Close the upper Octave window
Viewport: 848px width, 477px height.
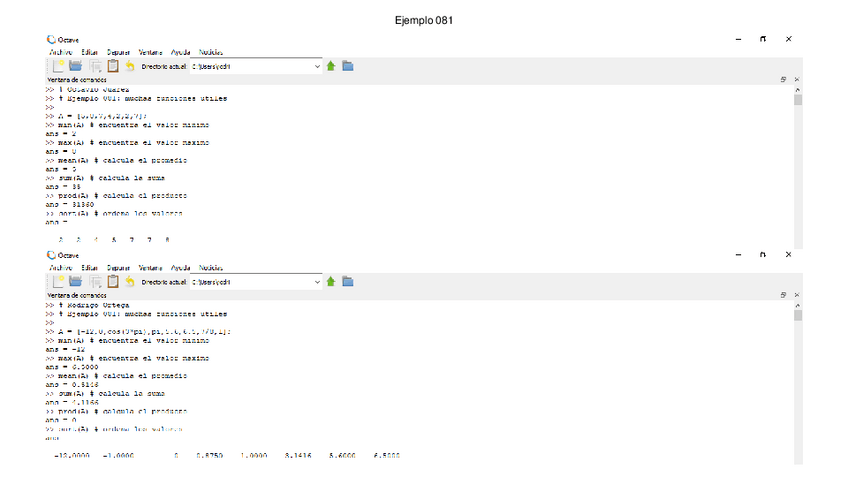click(x=789, y=39)
